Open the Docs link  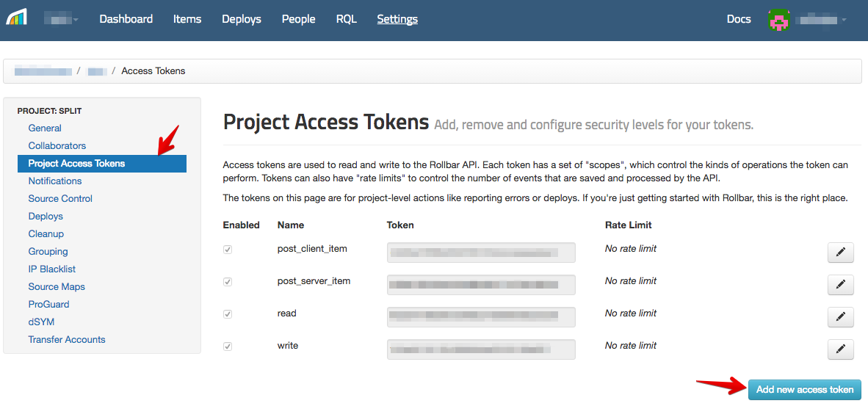tap(738, 19)
